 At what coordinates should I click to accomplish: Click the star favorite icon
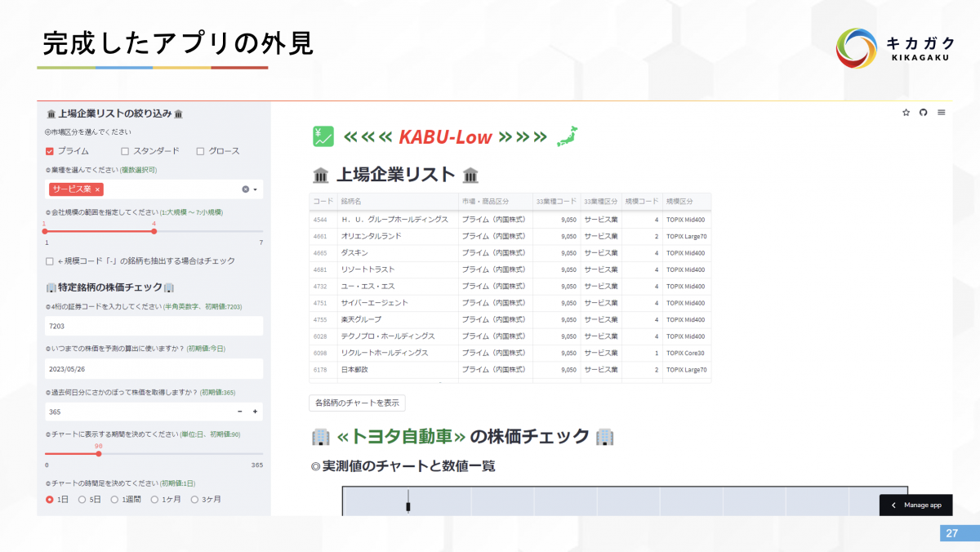tap(906, 113)
